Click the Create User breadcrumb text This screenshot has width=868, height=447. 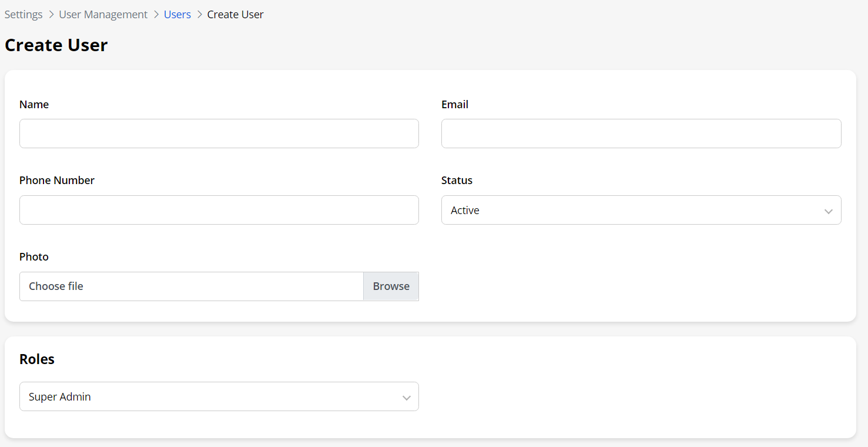click(x=235, y=15)
